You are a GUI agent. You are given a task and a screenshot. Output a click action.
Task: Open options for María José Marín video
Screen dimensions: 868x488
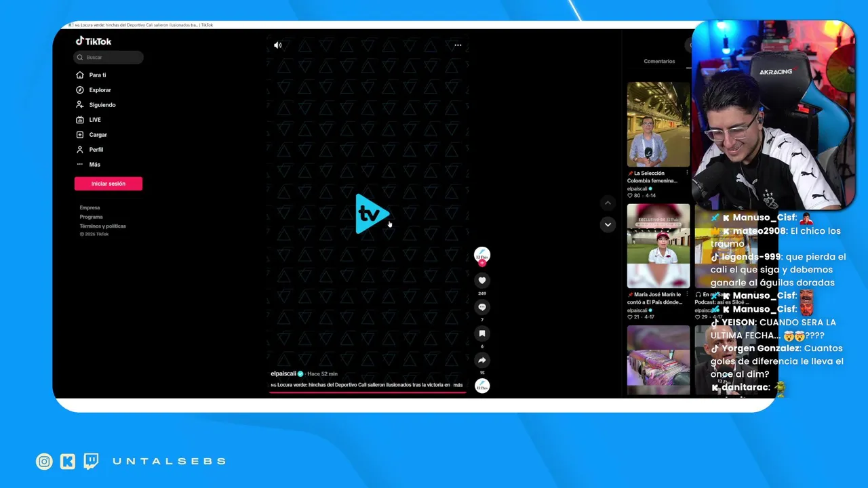(x=687, y=295)
